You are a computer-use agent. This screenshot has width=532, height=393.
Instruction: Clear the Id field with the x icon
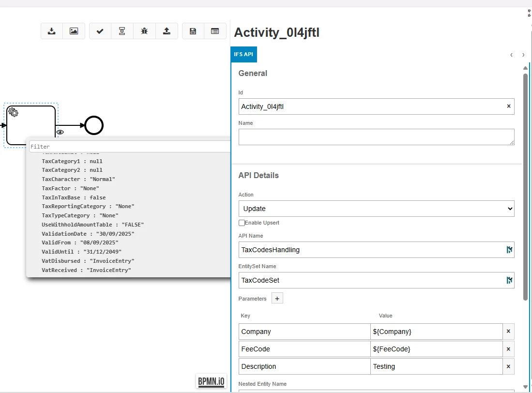point(509,106)
